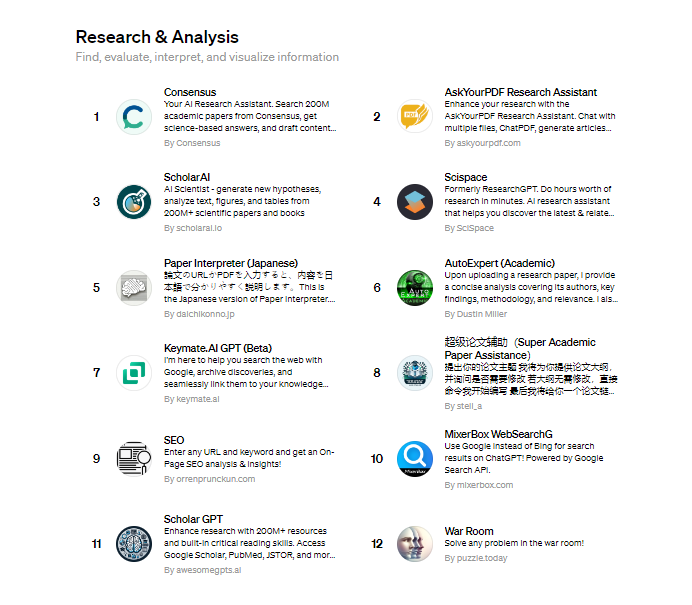Select the War Room avatar icon

tap(414, 544)
